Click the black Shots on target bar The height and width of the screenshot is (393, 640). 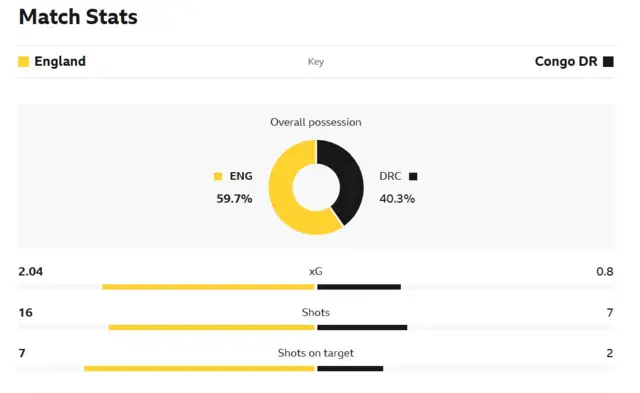click(x=350, y=369)
